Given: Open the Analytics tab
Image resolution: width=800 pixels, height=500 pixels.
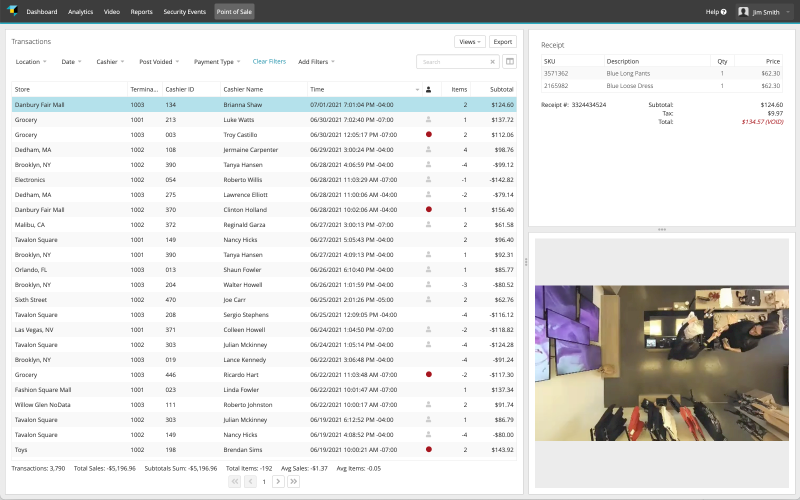Looking at the screenshot, I should click(81, 12).
